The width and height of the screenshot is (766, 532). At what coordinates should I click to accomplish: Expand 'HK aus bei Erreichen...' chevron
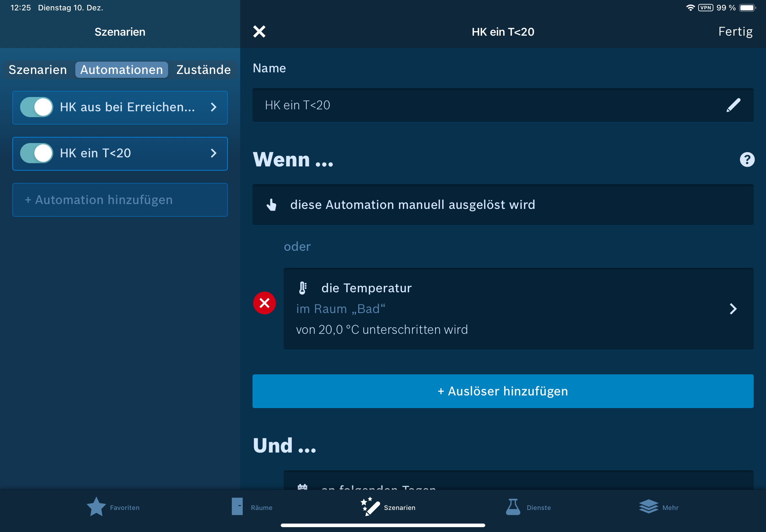coord(214,107)
